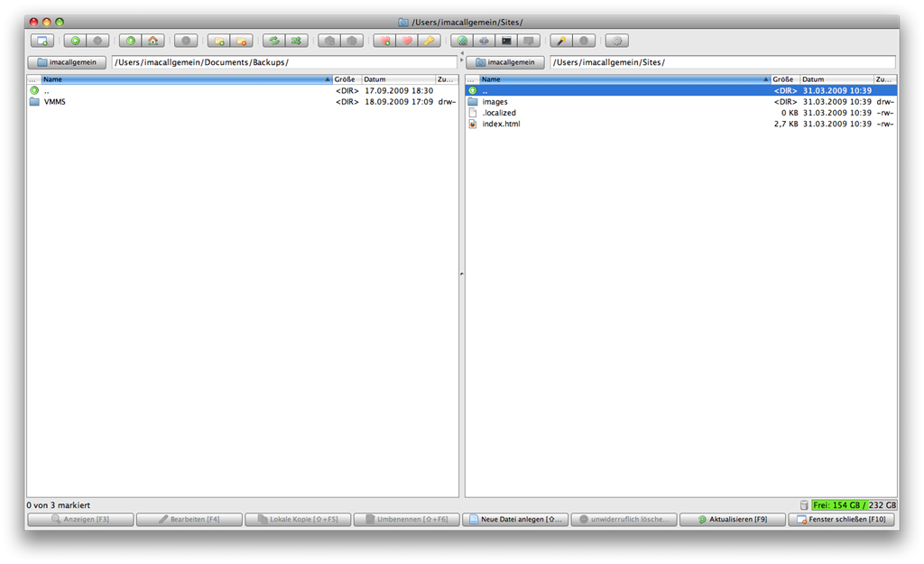Open right panel imacallgemein drive dropdown
The height and width of the screenshot is (564, 924).
(505, 62)
